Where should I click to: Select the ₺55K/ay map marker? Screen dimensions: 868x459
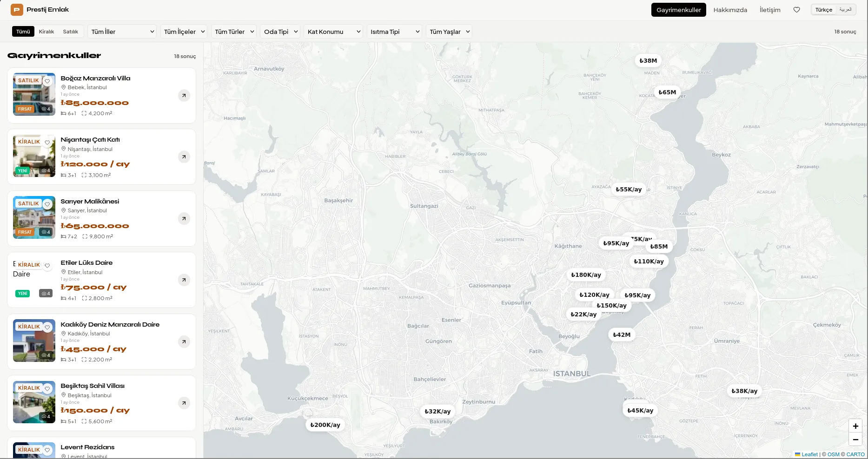(629, 189)
